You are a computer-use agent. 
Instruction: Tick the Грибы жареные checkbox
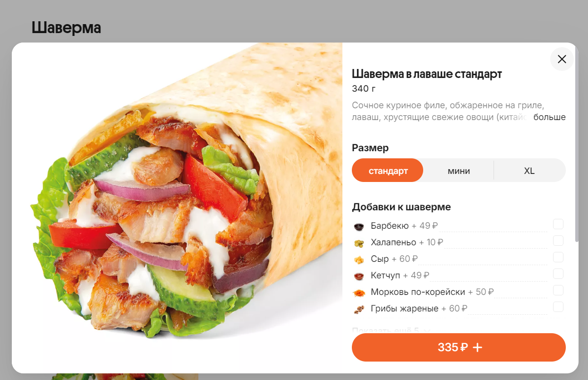coord(558,307)
